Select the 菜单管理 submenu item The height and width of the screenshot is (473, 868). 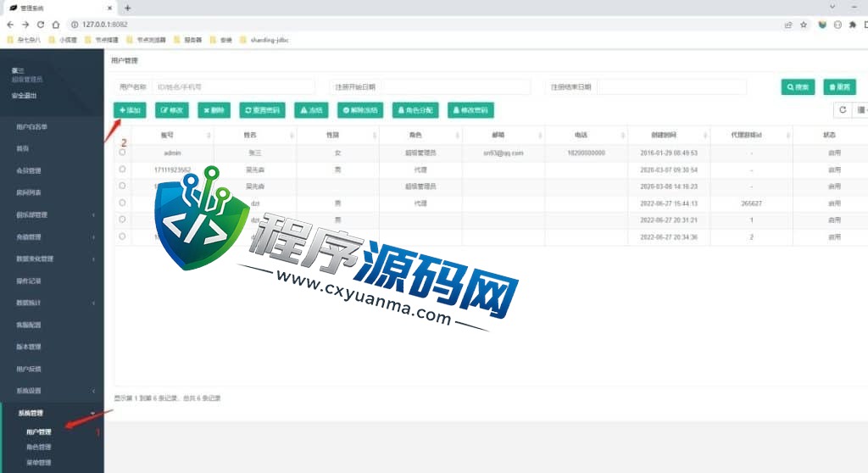[x=39, y=463]
